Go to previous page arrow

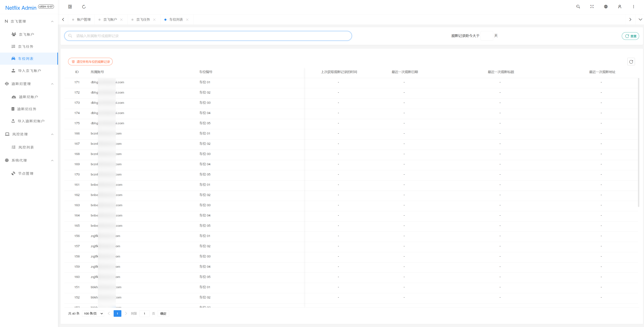tap(109, 314)
